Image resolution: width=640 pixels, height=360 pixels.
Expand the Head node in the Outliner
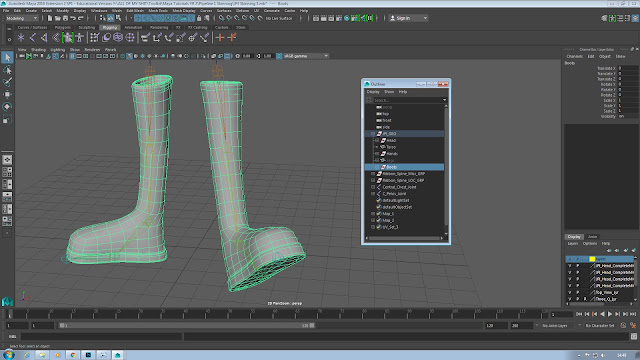(x=377, y=140)
